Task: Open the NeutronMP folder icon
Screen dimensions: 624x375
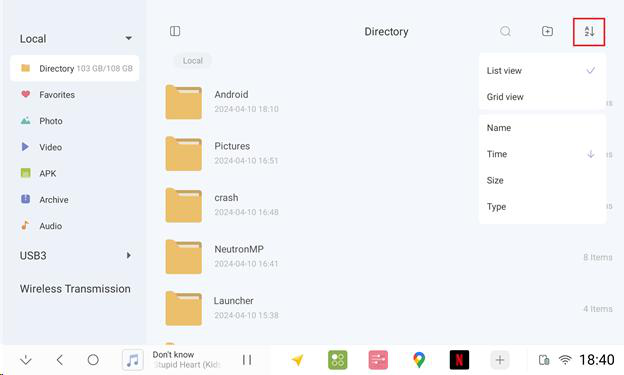Action: [x=183, y=257]
